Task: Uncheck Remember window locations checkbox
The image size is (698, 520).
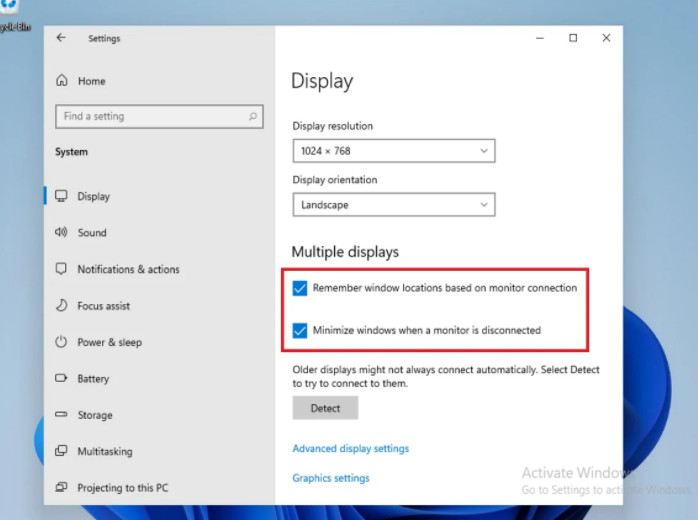Action: click(300, 288)
